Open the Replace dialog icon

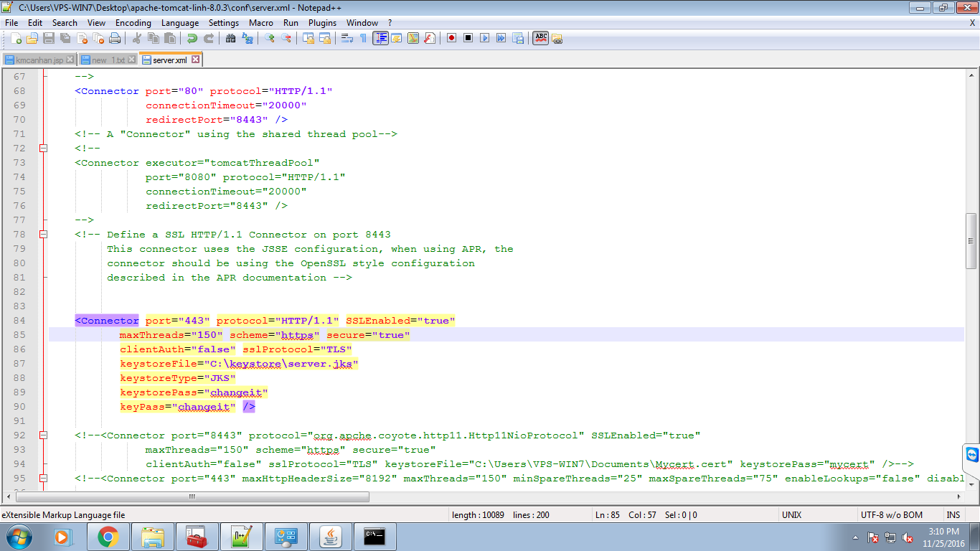[x=248, y=38]
